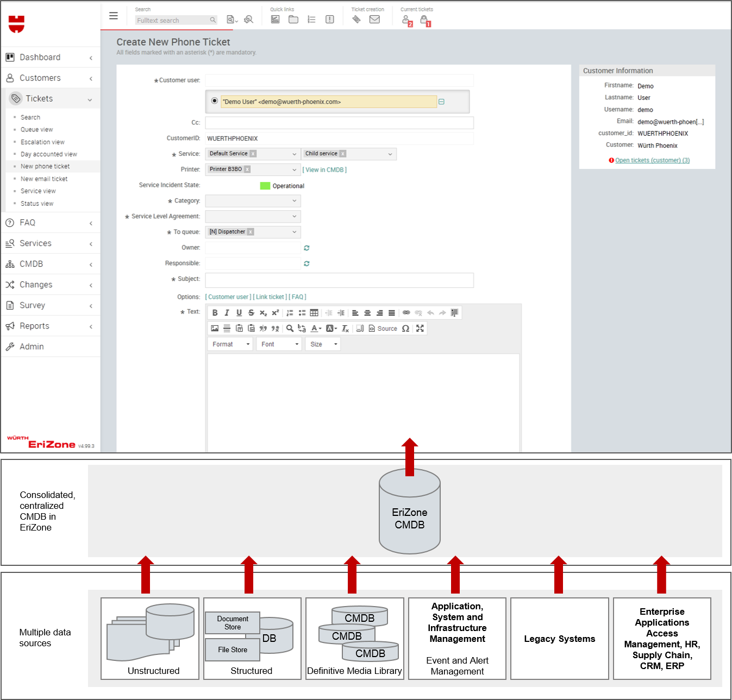Image resolution: width=732 pixels, height=700 pixels.
Task: Open the chart dashboard quick link icon
Action: coord(276,19)
